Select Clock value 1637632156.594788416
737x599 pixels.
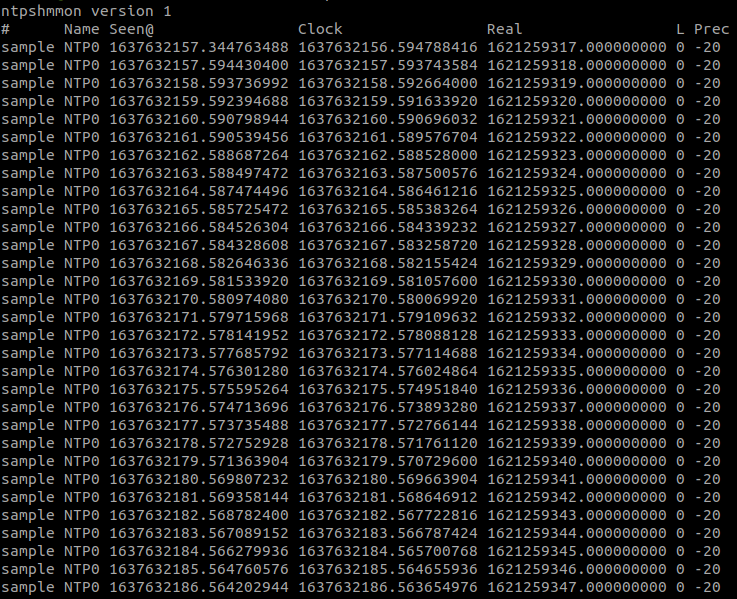click(388, 47)
